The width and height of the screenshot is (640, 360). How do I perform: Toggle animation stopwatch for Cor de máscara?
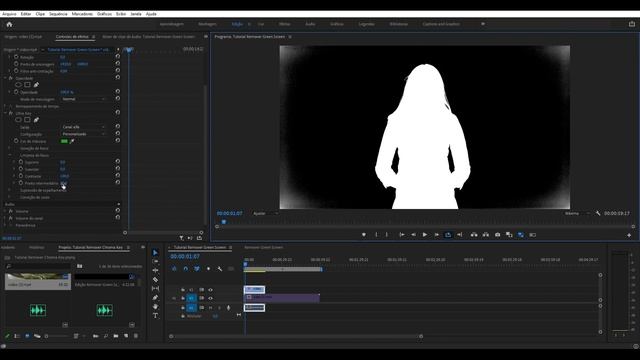[16, 141]
